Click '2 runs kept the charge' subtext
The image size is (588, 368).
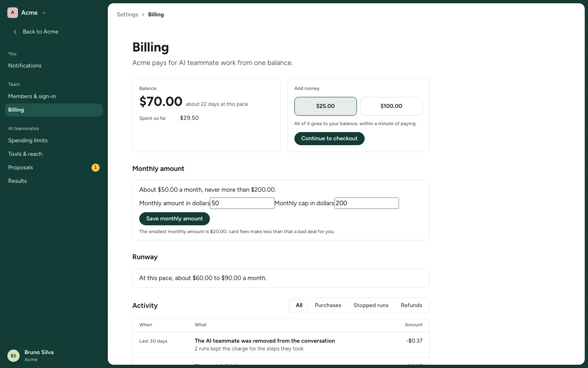[x=249, y=349]
